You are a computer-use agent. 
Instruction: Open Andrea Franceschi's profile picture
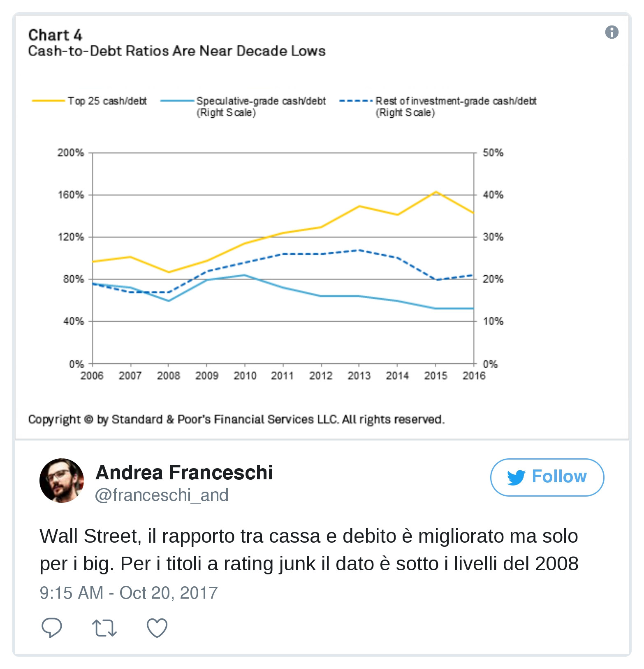[62, 481]
